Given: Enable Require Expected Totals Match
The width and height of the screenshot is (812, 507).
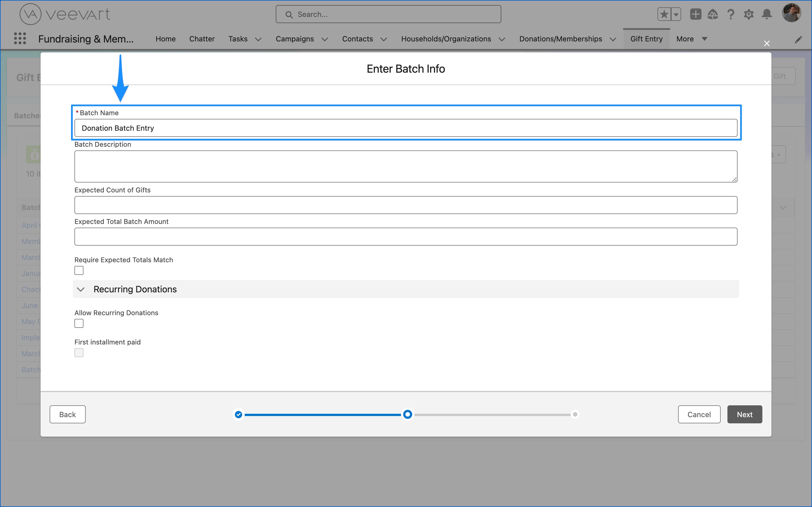Looking at the screenshot, I should (79, 270).
